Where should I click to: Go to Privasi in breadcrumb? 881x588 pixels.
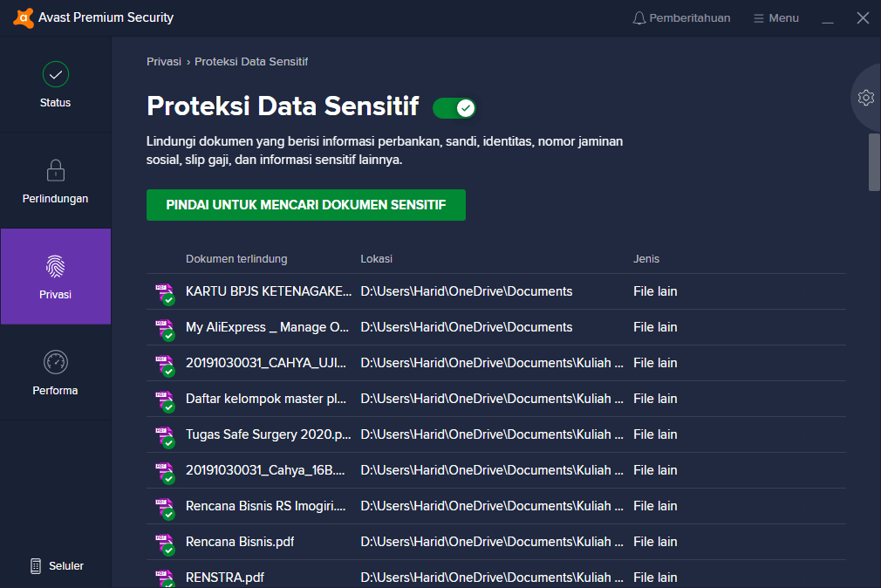point(164,62)
